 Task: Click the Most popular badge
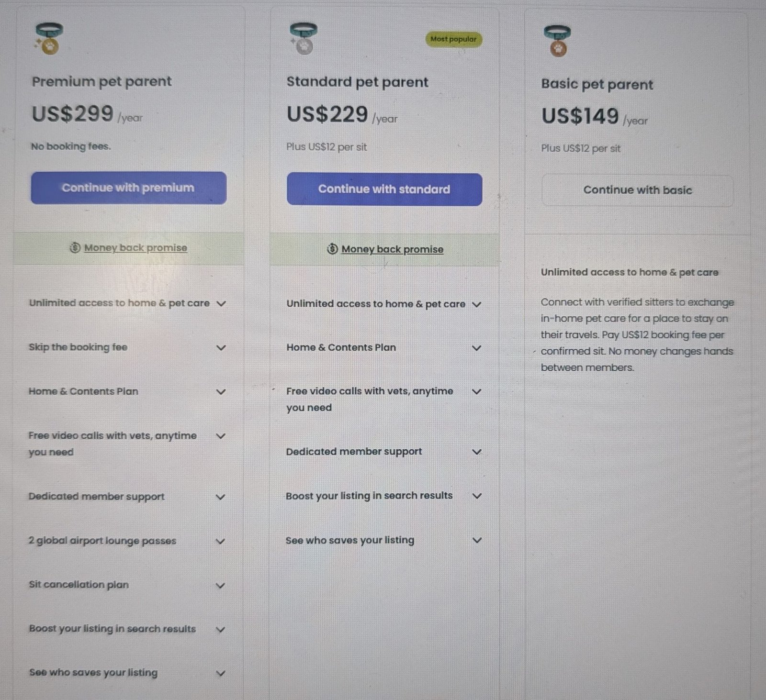(453, 39)
